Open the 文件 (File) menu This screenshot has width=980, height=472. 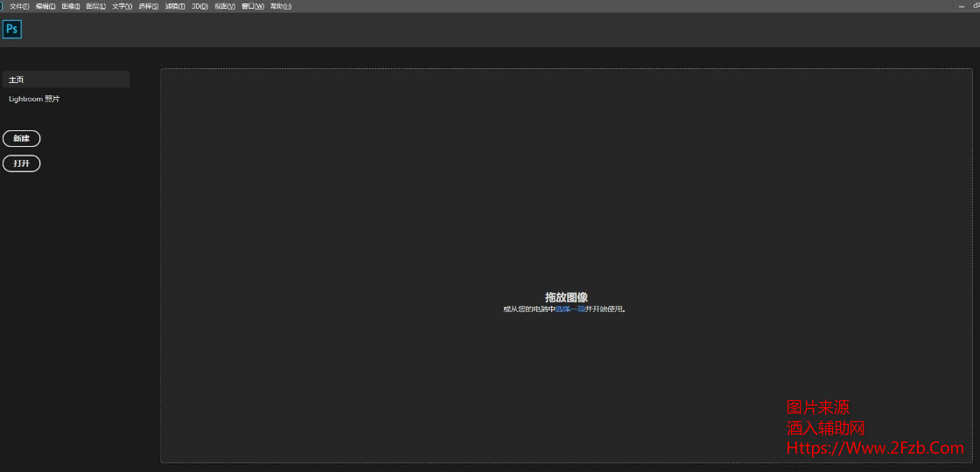click(x=19, y=6)
